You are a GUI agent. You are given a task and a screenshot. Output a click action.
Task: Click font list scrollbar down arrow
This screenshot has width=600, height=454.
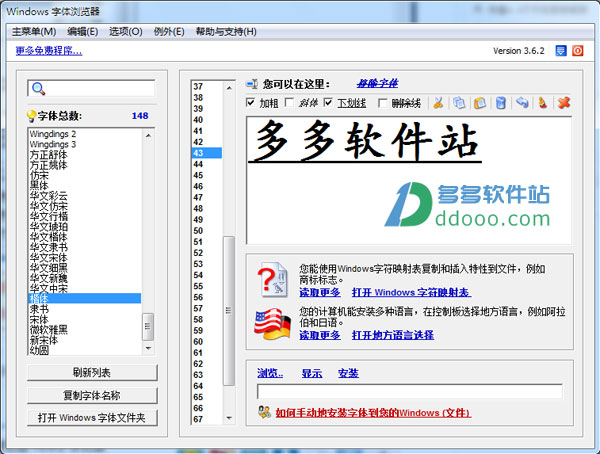pos(148,348)
